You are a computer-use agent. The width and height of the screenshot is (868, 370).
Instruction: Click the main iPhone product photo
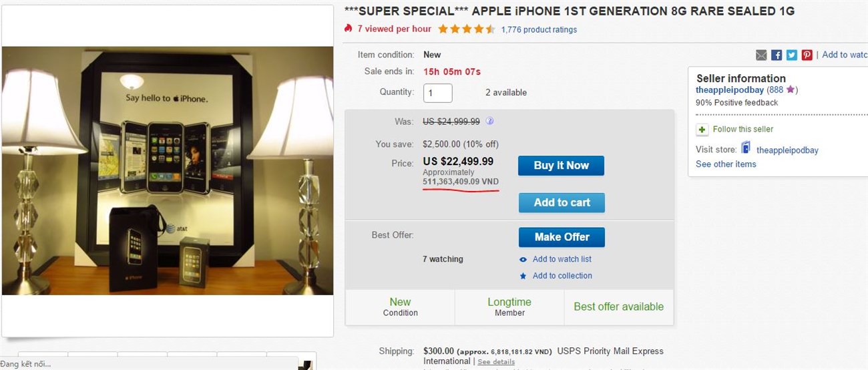[168, 170]
